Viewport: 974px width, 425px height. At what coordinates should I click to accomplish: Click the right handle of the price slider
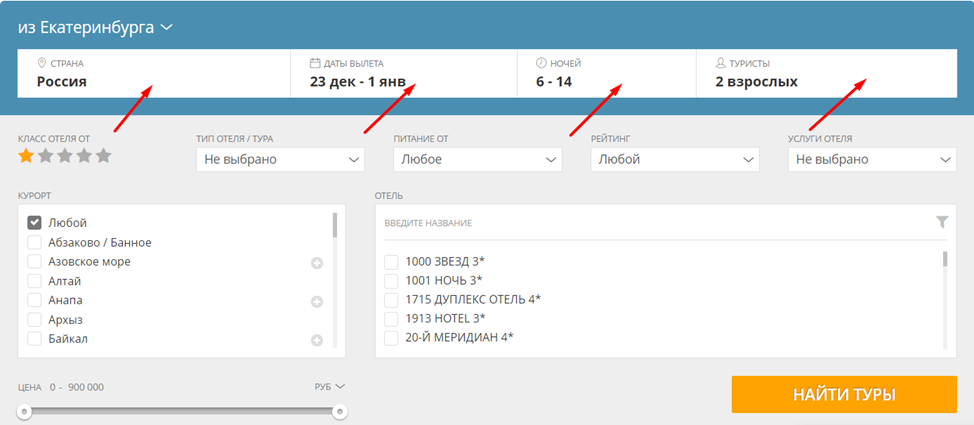[x=339, y=411]
